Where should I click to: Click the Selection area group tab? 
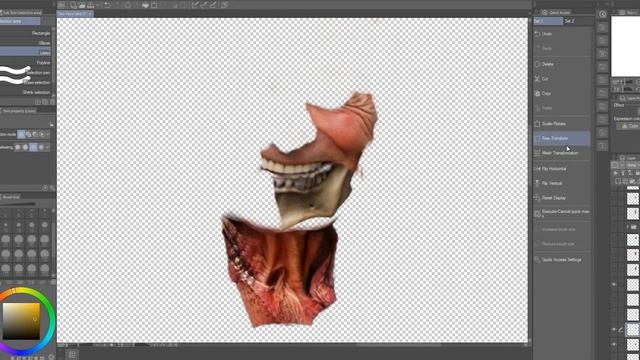(20, 21)
